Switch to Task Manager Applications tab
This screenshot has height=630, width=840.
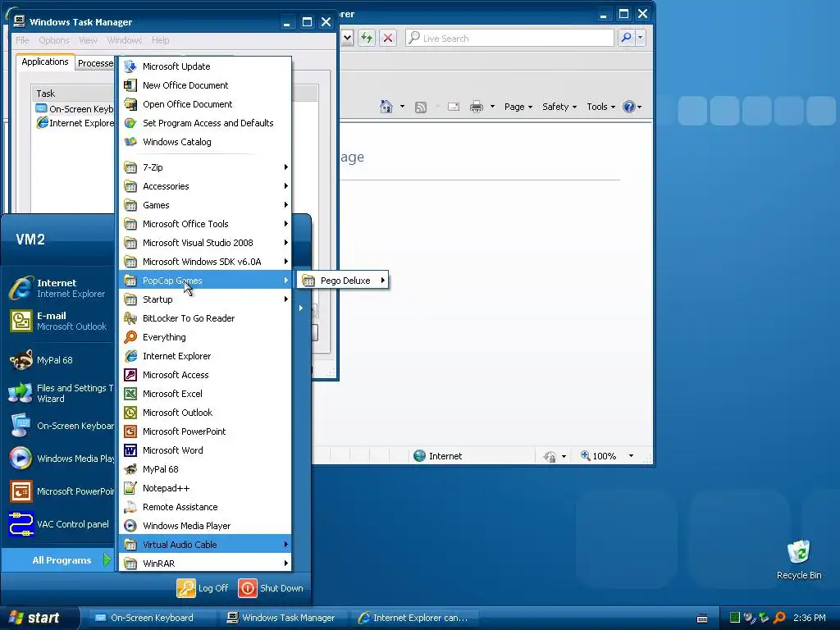click(45, 62)
